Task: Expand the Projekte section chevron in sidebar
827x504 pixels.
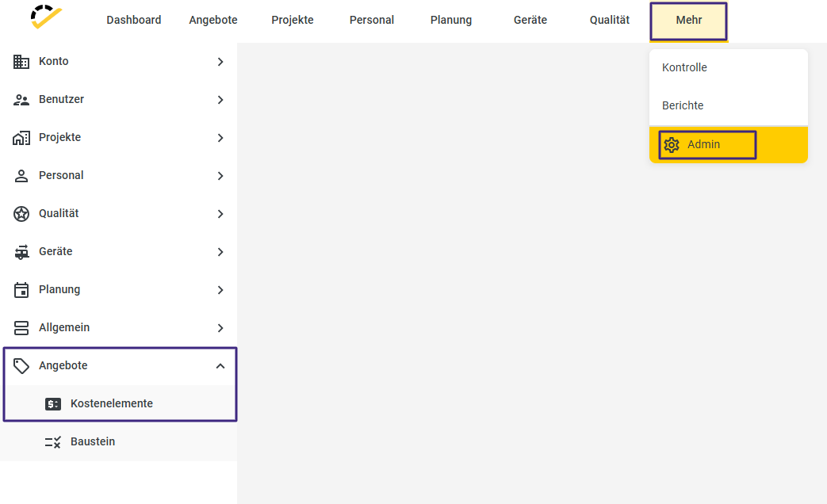Action: 220,138
